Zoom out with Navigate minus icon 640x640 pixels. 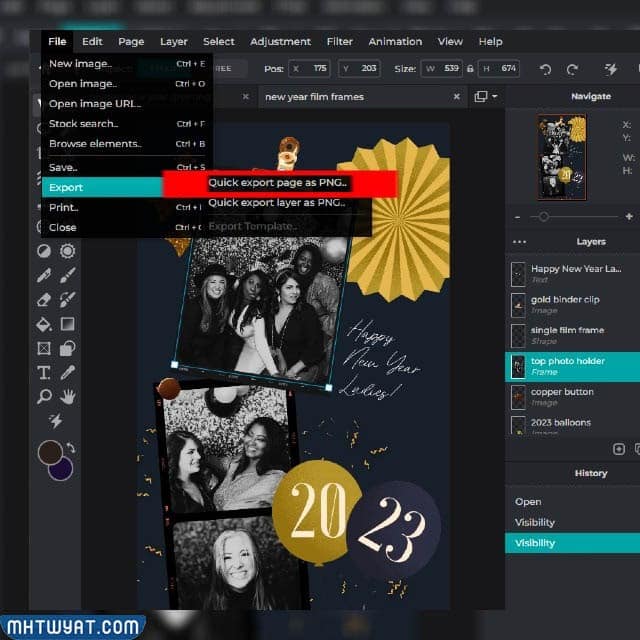tap(517, 217)
